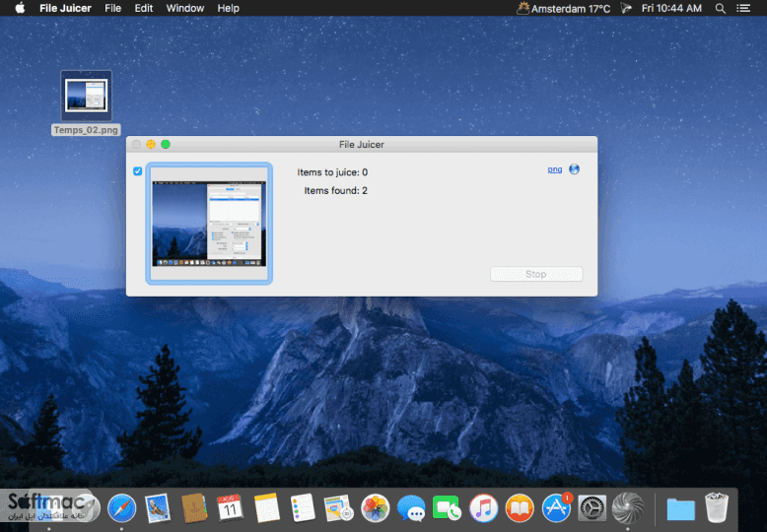
Task: Open iTunes in the Dock
Action: click(x=483, y=508)
